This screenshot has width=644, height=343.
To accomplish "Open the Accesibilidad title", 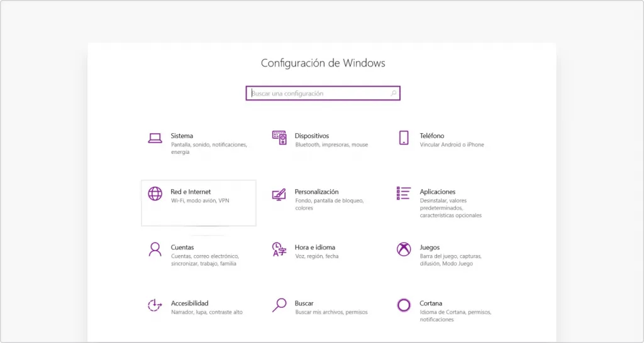I will tap(190, 303).
